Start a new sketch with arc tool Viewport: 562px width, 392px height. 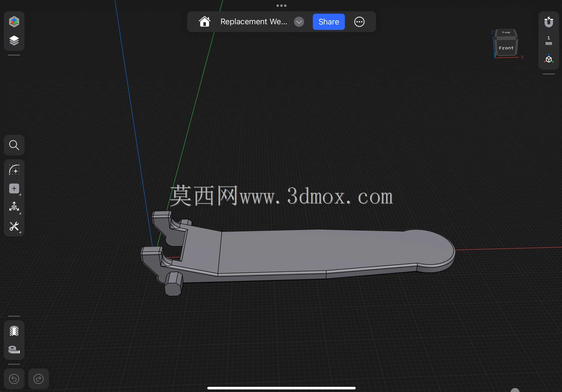point(14,170)
